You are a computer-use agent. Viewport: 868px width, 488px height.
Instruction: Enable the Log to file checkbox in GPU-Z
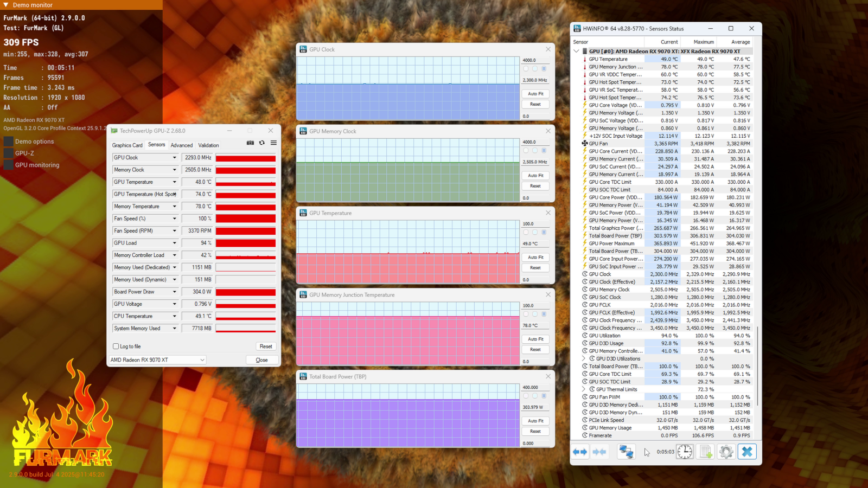(x=116, y=346)
